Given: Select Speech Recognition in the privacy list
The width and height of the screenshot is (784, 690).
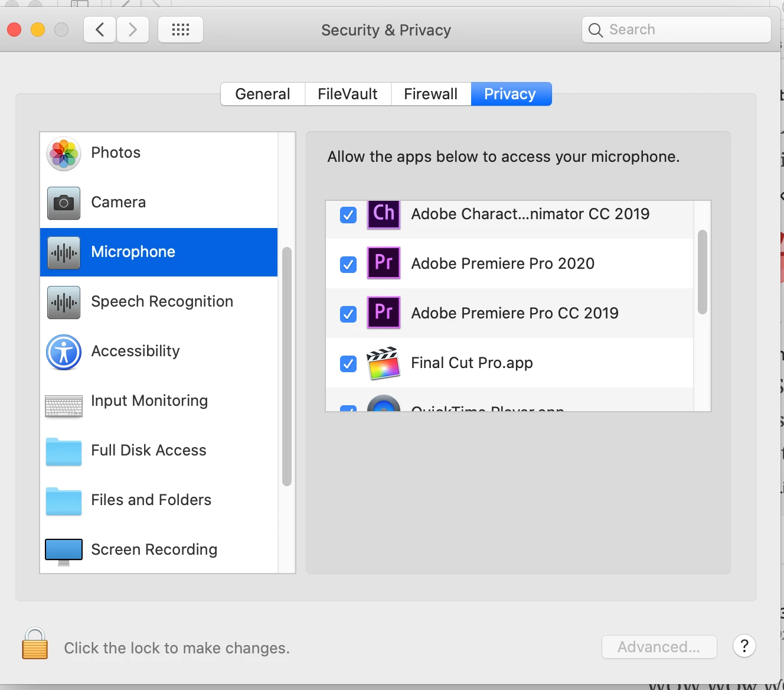Looking at the screenshot, I should tap(159, 302).
